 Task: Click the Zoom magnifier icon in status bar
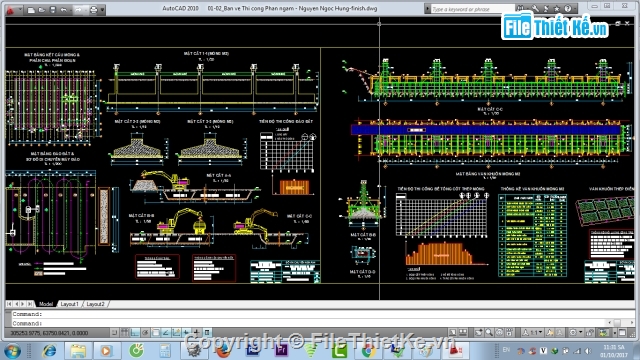(x=489, y=333)
